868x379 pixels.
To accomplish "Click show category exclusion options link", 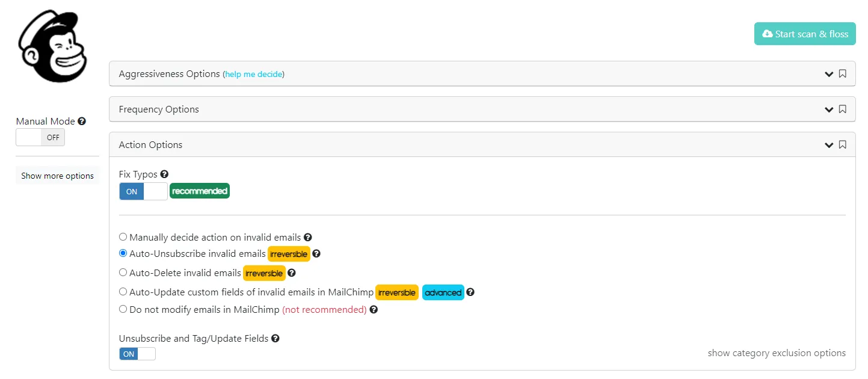I will tap(777, 353).
